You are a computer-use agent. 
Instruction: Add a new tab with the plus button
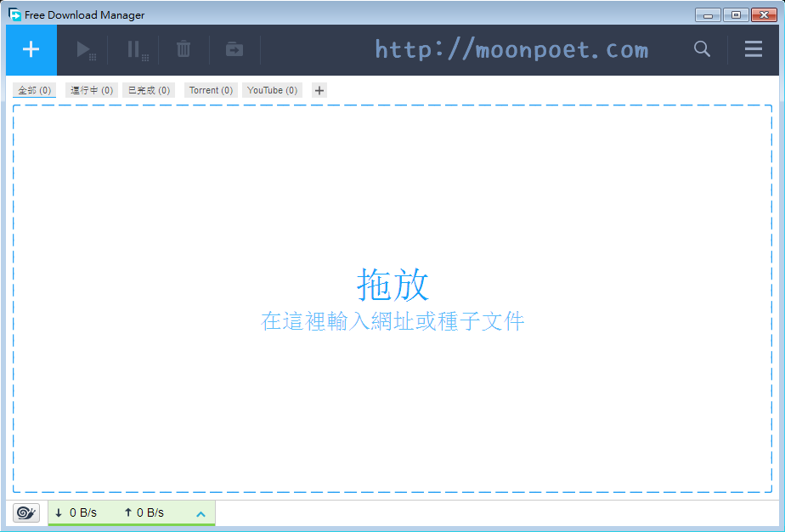(x=319, y=90)
